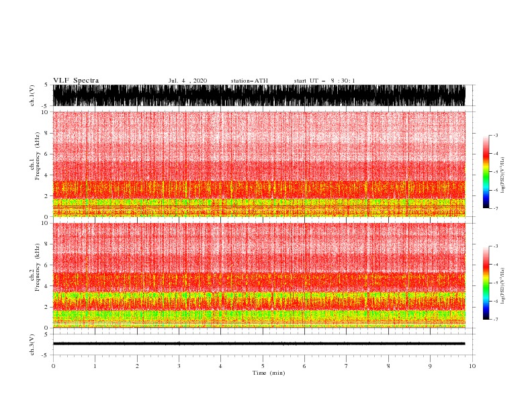Click the '-3' tick on ch.1 colorbar

click(495, 135)
